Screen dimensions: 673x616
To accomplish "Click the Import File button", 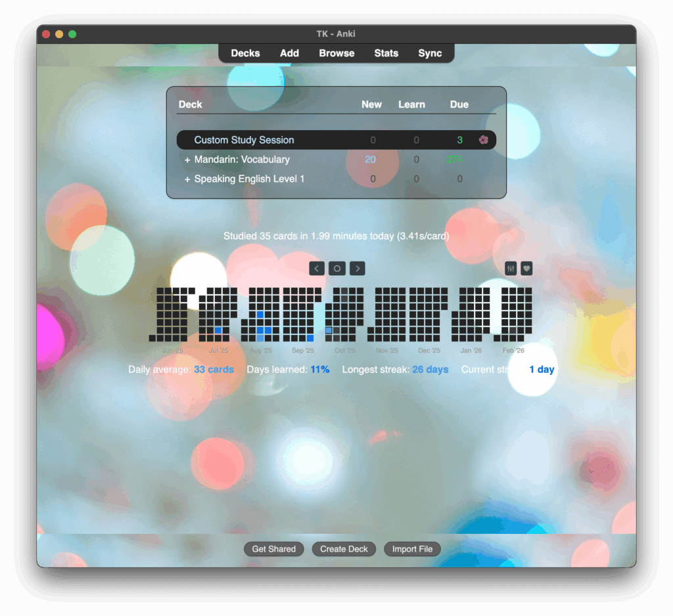I will (x=412, y=549).
